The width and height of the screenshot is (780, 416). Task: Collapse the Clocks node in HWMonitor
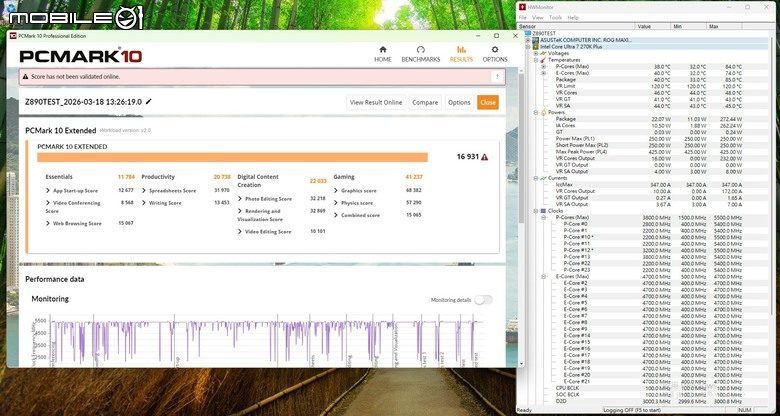tap(535, 211)
